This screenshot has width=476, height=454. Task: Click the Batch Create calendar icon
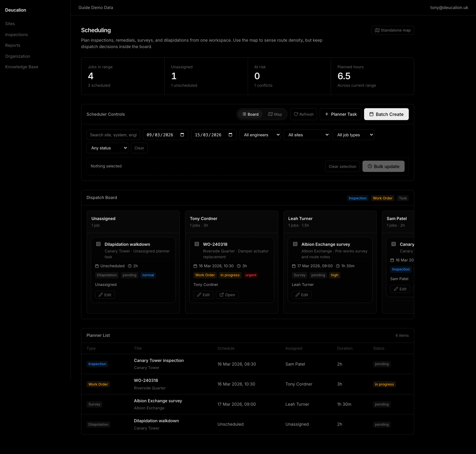(x=371, y=114)
